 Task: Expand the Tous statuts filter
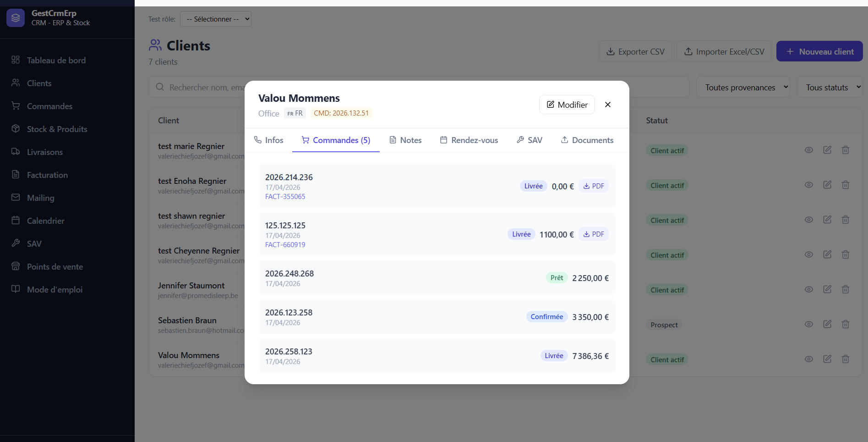point(830,87)
